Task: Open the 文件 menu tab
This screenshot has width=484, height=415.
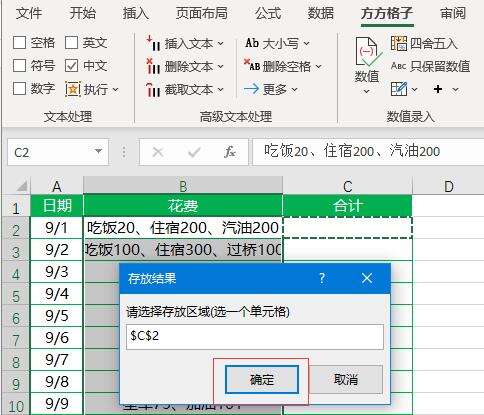Action: (29, 13)
